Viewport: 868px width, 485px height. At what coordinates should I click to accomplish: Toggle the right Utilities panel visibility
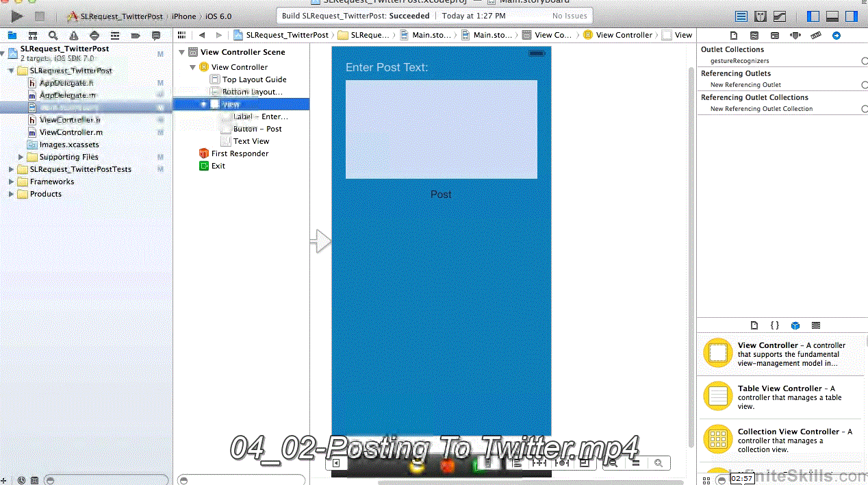(852, 16)
